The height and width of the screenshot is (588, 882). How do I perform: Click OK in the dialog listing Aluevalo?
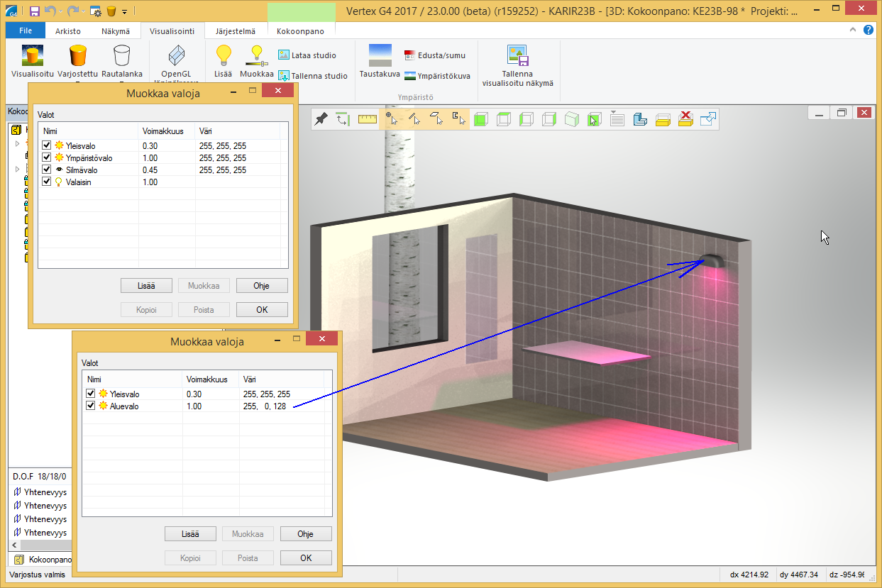coord(306,558)
